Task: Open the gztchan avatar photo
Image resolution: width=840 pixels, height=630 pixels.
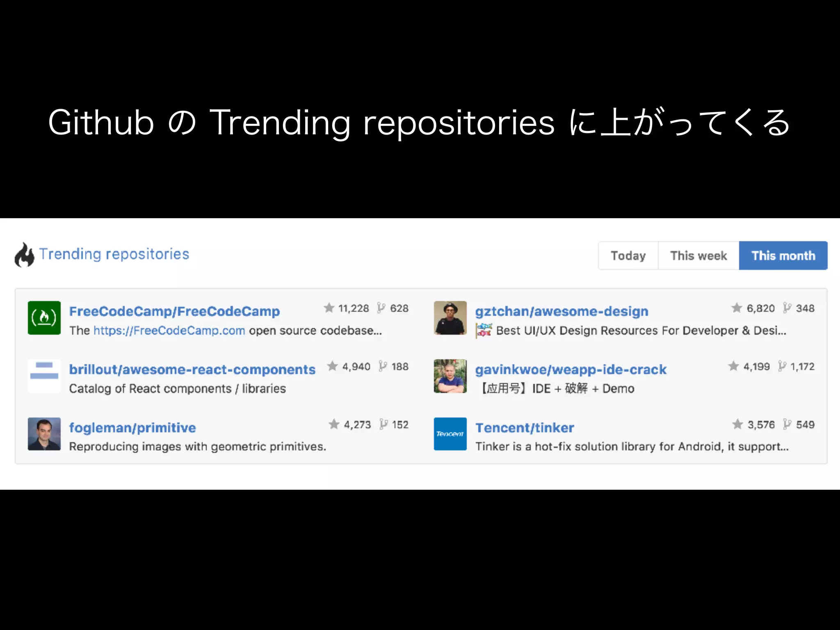Action: tap(450, 318)
